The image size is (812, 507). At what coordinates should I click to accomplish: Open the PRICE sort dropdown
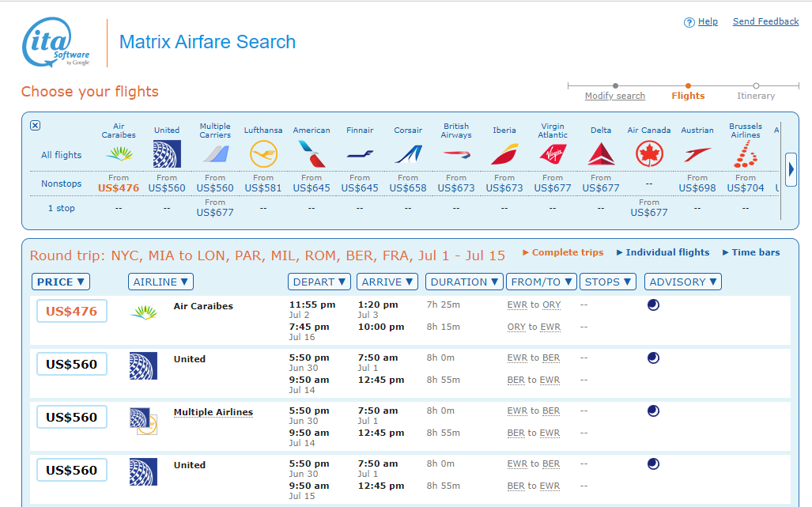61,282
